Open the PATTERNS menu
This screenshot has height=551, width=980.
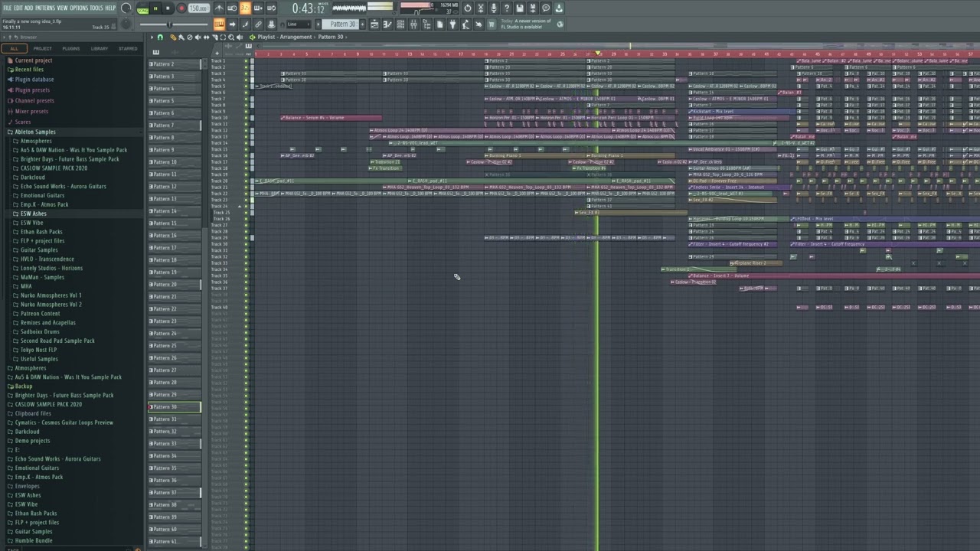(44, 8)
